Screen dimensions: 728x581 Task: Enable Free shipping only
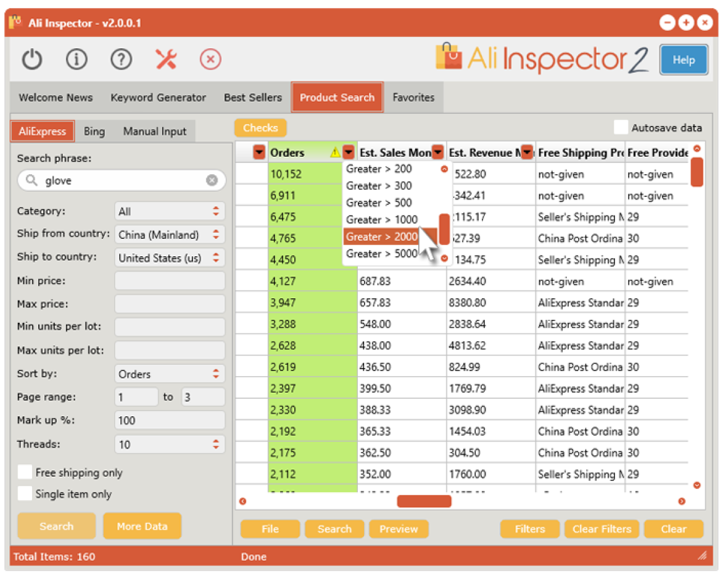pyautogui.click(x=25, y=472)
